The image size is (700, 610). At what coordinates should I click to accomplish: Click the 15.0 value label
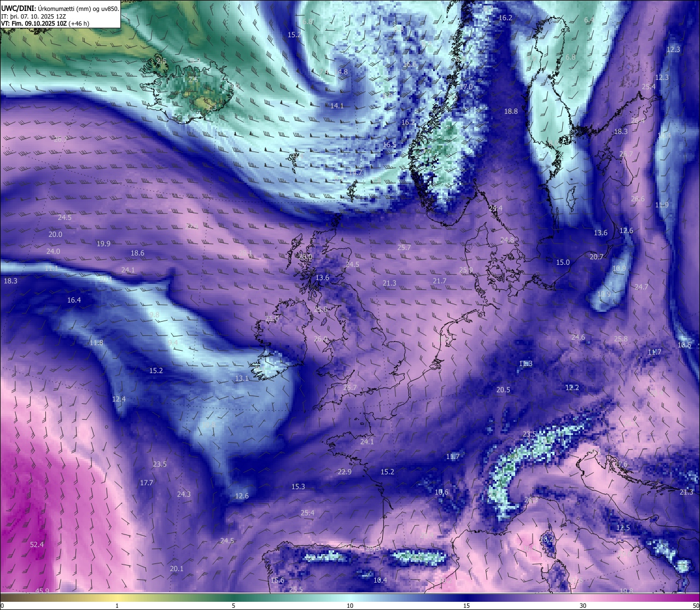pos(563,262)
